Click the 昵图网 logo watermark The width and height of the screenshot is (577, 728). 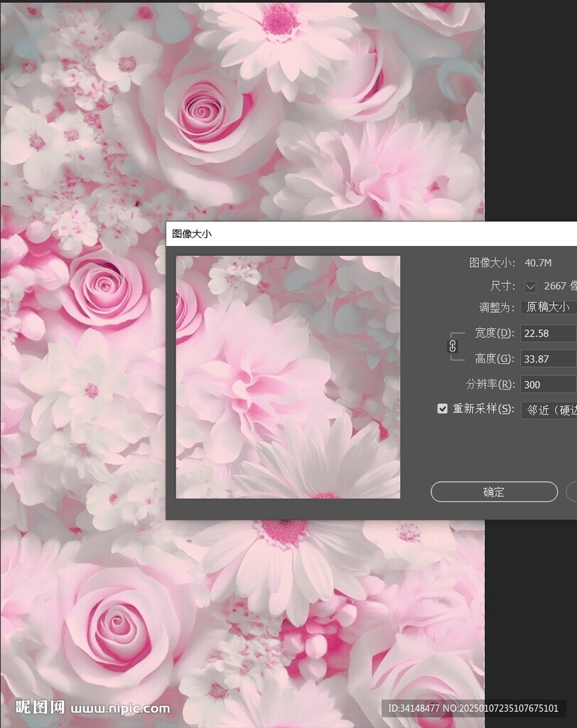pyautogui.click(x=41, y=707)
